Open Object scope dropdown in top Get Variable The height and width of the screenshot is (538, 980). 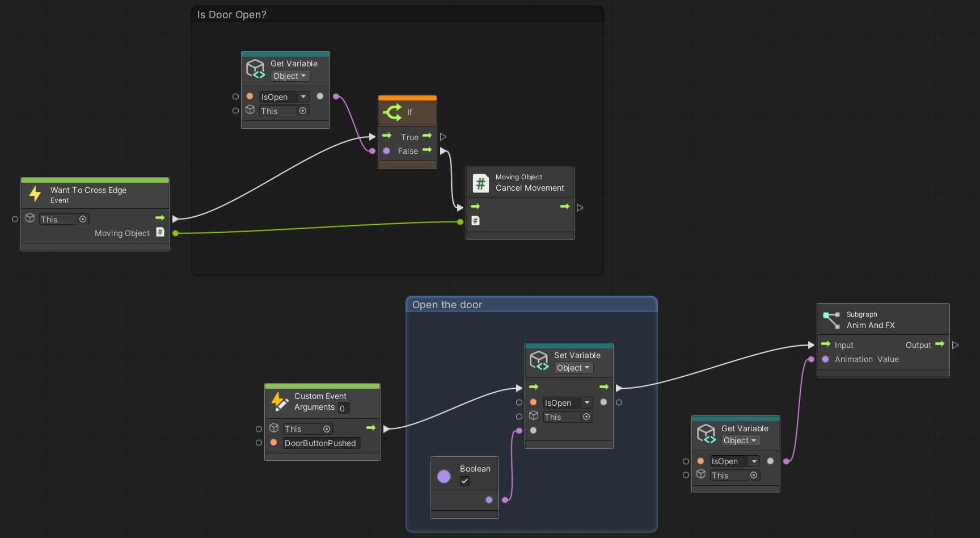pyautogui.click(x=290, y=76)
